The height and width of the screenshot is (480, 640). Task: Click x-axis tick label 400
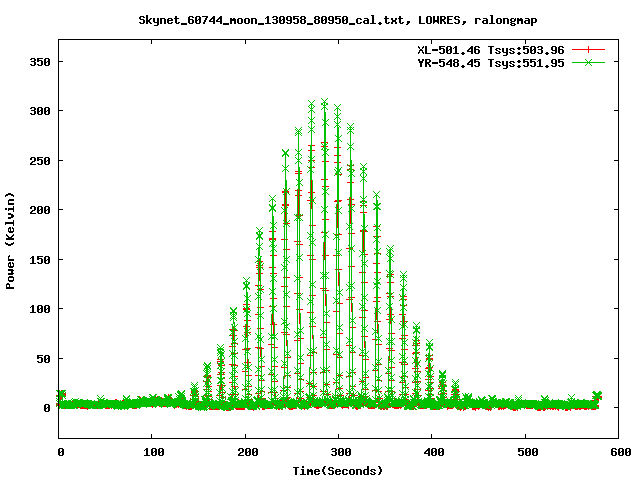[x=434, y=452]
